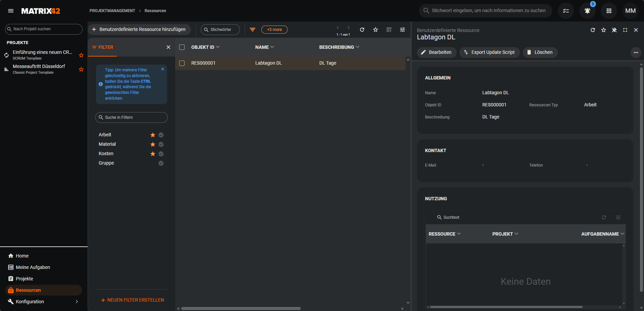644x311 pixels.
Task: Open the notifications bell icon
Action: click(x=587, y=11)
